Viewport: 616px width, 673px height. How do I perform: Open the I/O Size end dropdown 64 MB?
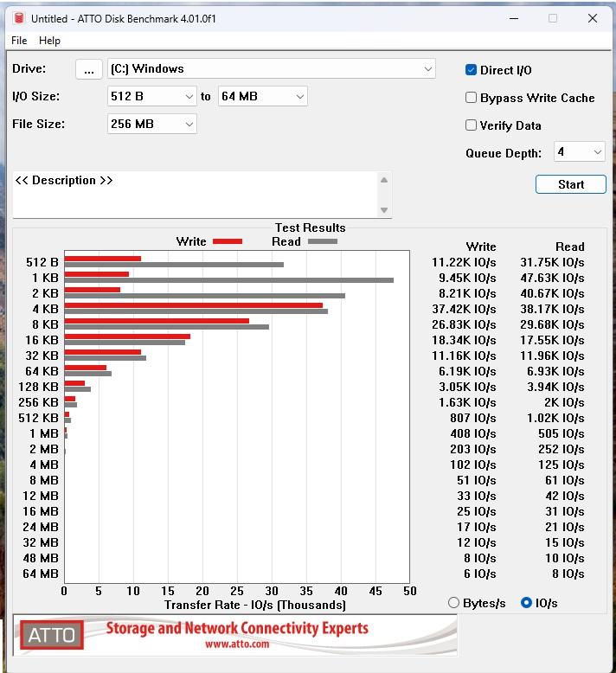tap(263, 96)
